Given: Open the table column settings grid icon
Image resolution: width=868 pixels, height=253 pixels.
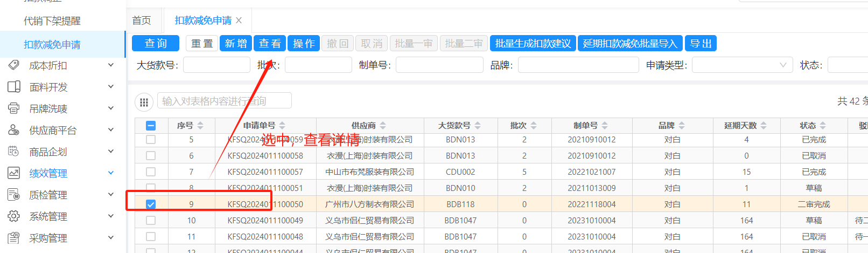Looking at the screenshot, I should tap(144, 101).
